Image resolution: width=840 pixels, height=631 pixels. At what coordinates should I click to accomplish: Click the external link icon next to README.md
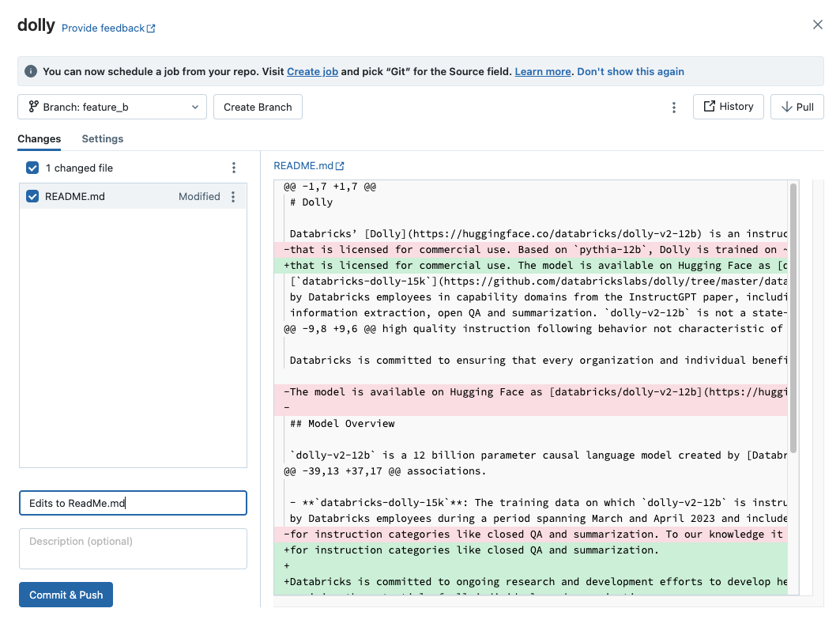tap(341, 165)
